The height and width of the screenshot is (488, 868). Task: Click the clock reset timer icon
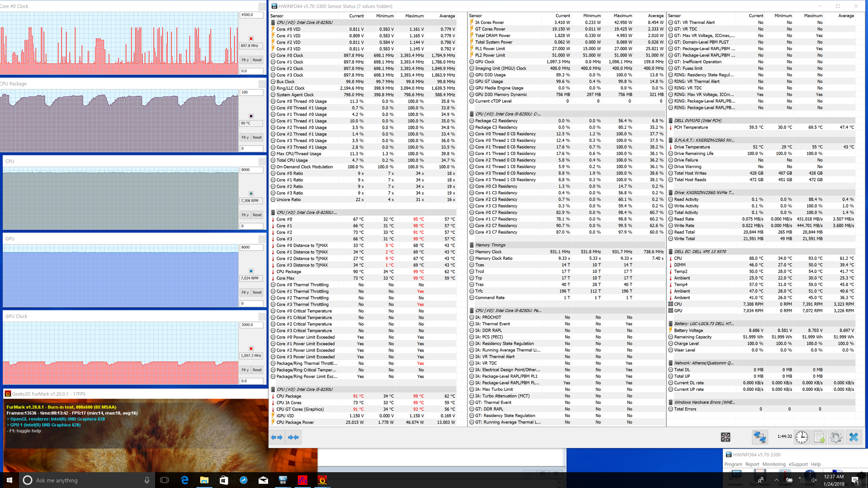coord(802,437)
